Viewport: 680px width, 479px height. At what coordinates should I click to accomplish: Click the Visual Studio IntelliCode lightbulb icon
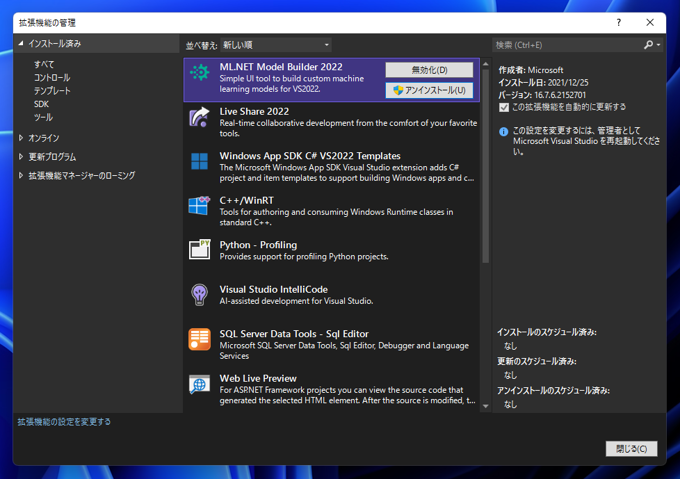coord(199,295)
